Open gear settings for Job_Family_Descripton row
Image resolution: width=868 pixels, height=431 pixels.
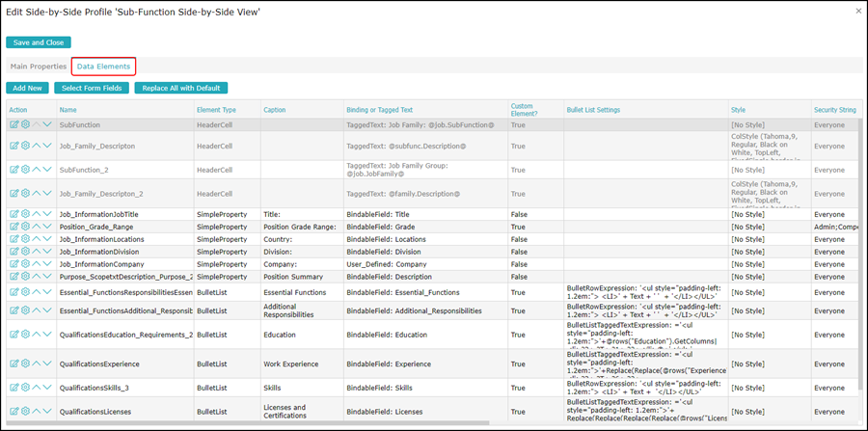pyautogui.click(x=25, y=146)
